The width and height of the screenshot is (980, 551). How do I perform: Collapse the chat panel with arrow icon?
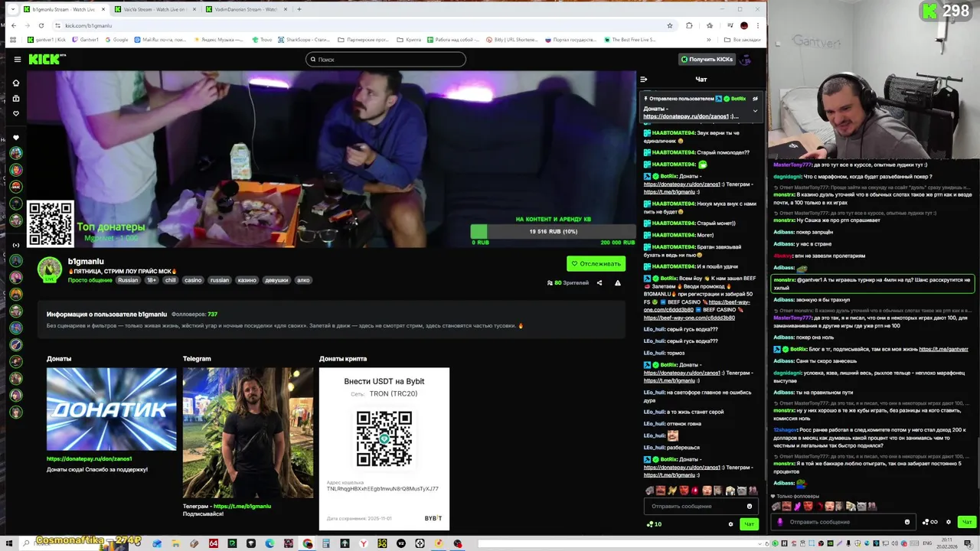tap(644, 79)
